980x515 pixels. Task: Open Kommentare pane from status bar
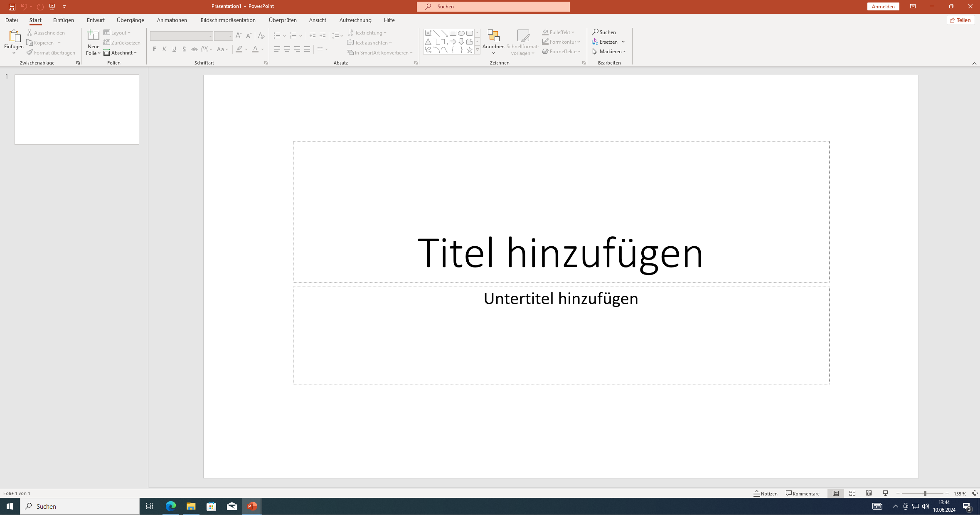803,493
